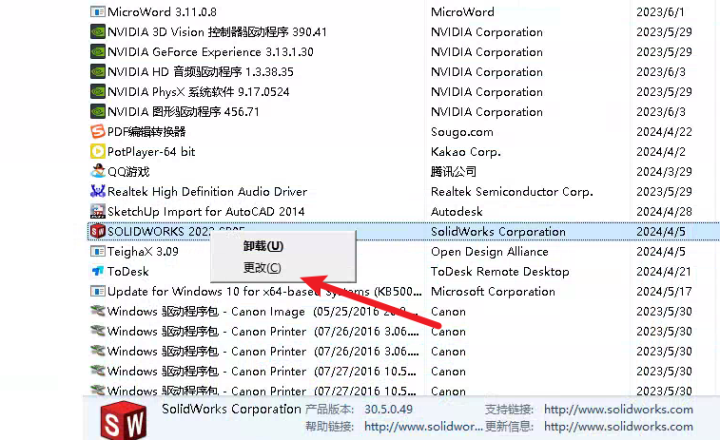Choose 更改(C) from the context menu
The width and height of the screenshot is (720, 440).
[x=262, y=268]
